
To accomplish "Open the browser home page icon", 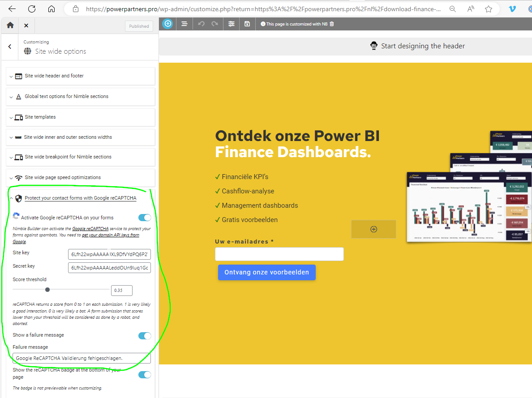I will 51,9.
